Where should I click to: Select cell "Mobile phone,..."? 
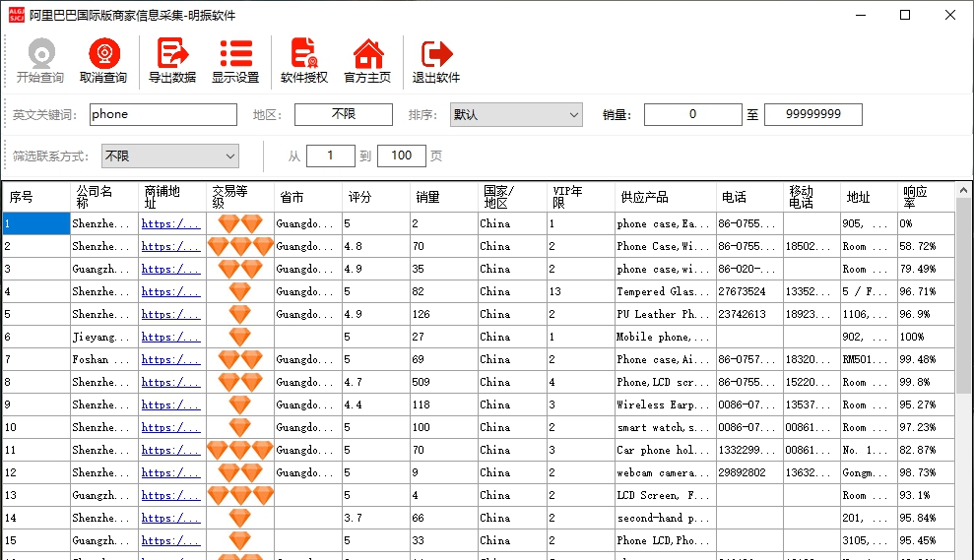(666, 338)
